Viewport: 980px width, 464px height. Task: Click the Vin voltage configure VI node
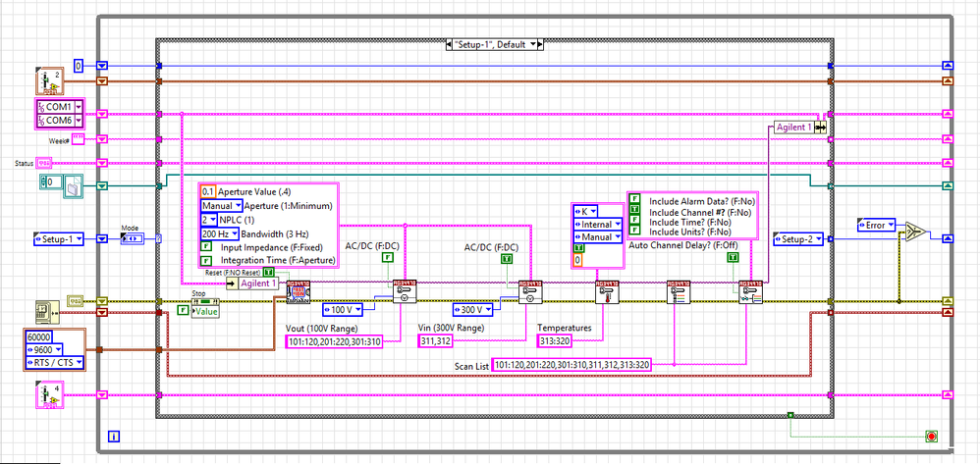[x=530, y=291]
